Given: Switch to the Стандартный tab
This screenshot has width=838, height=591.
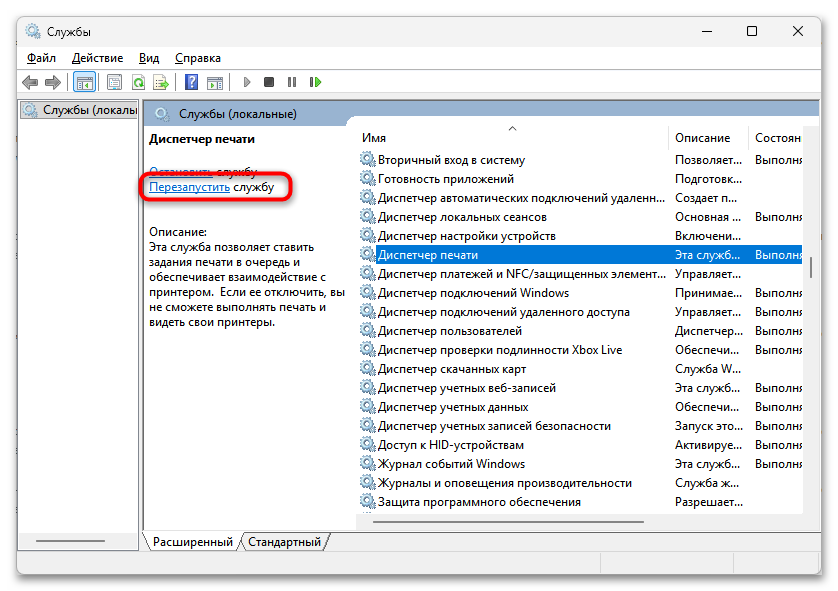Looking at the screenshot, I should 284,542.
